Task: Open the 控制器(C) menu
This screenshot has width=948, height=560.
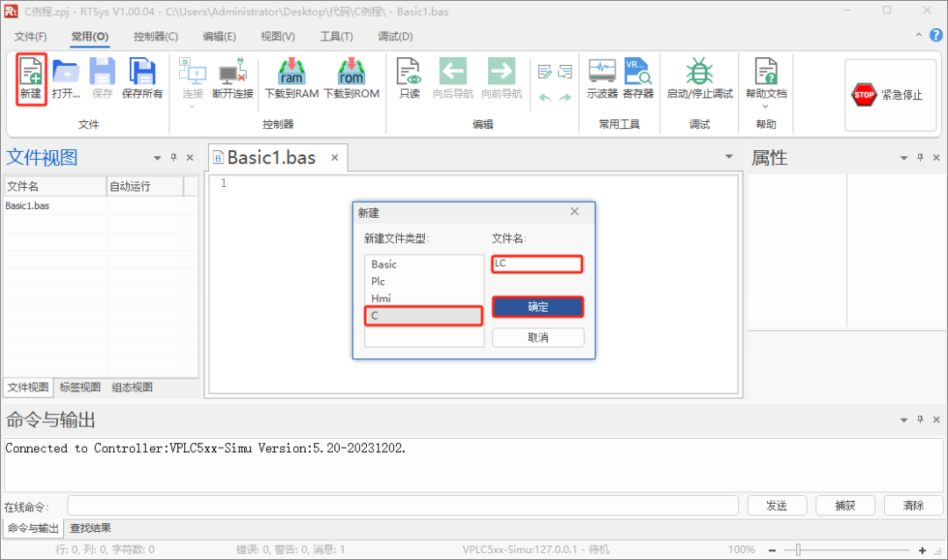Action: click(x=156, y=36)
